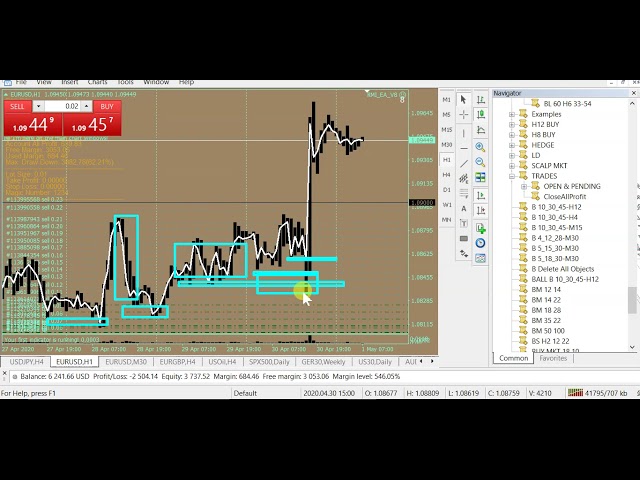The height and width of the screenshot is (480, 640).
Task: Select CloseAllProfit script in Navigator
Action: pyautogui.click(x=565, y=197)
